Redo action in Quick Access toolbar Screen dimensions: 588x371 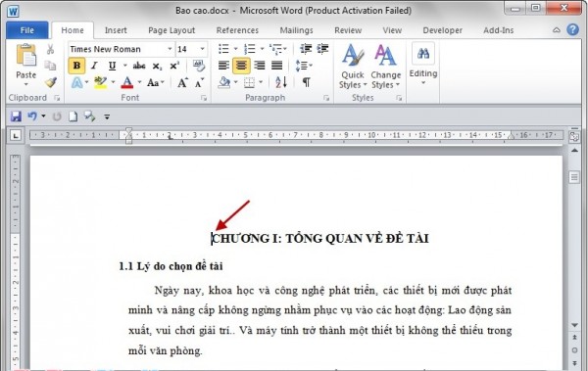tap(57, 116)
